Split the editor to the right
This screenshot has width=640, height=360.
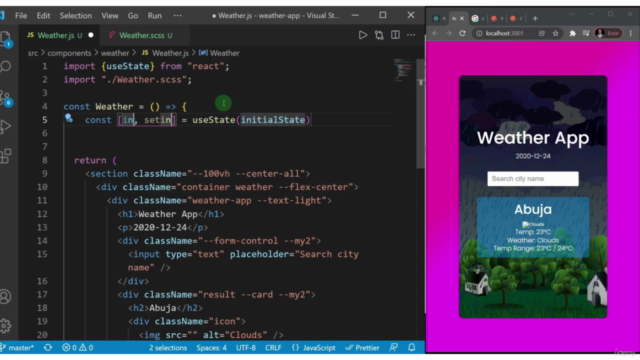(x=395, y=35)
